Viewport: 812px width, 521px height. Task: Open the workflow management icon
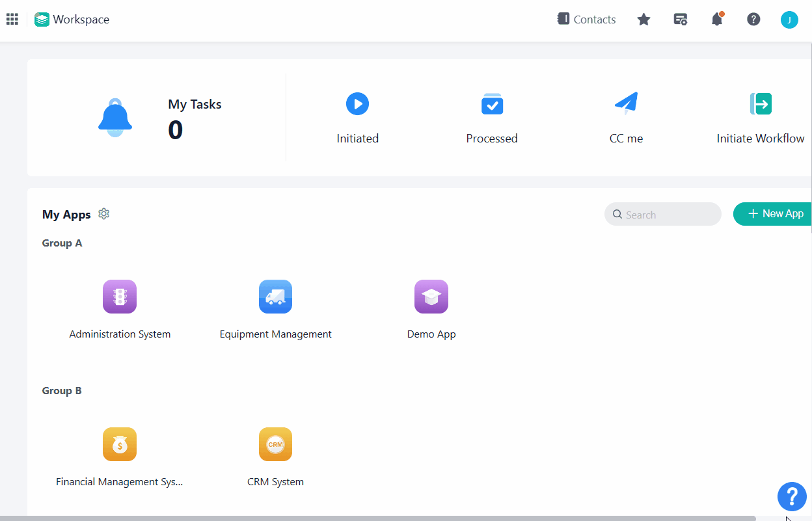[x=680, y=20]
